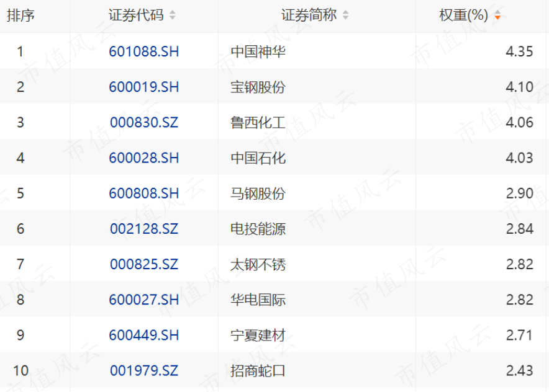Image resolution: width=549 pixels, height=392 pixels.
Task: Select the name 招商蛇口
Action: point(258,371)
